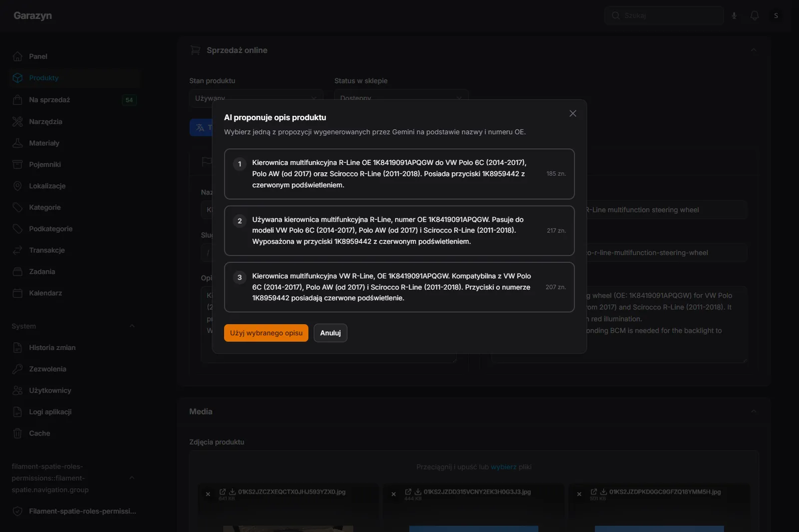This screenshot has height=532, width=799.
Task: Click the '207 zn.' character count
Action: pos(556,287)
